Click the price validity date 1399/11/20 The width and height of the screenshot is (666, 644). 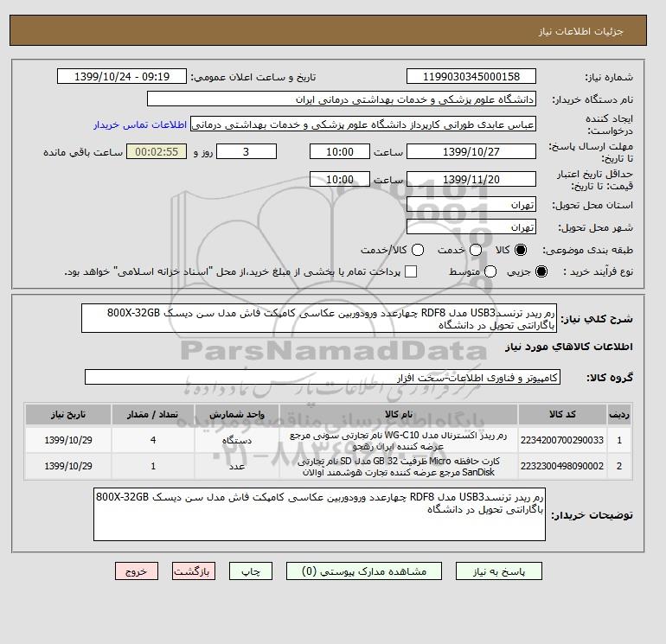click(471, 179)
